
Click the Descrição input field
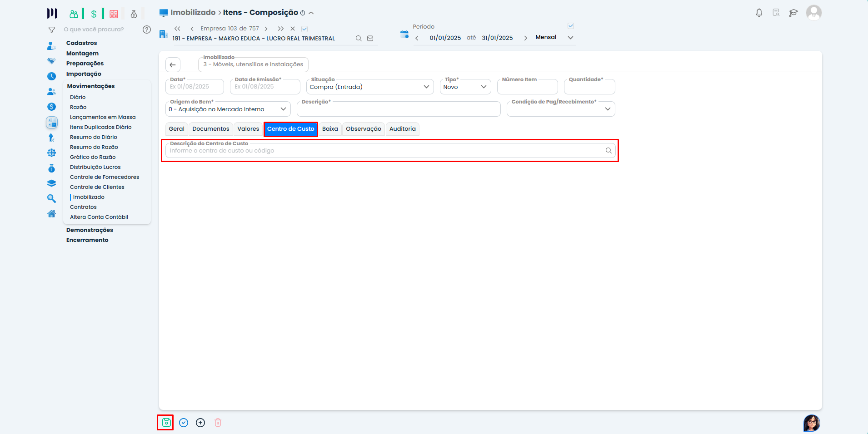click(398, 110)
